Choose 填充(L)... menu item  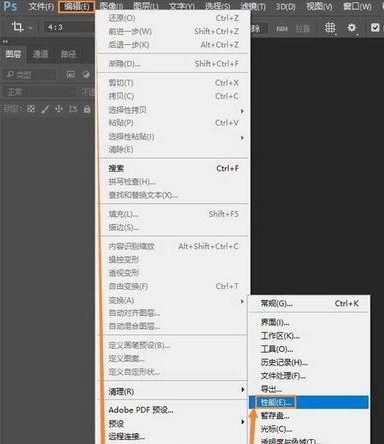pos(173,214)
